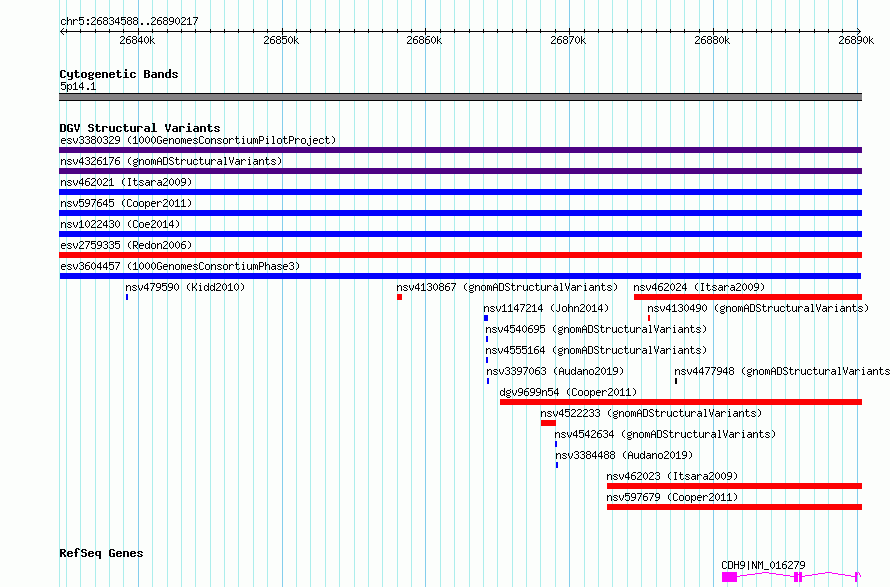Image resolution: width=890 pixels, height=587 pixels.
Task: Click the 5p14.1 band label
Action: [78, 86]
